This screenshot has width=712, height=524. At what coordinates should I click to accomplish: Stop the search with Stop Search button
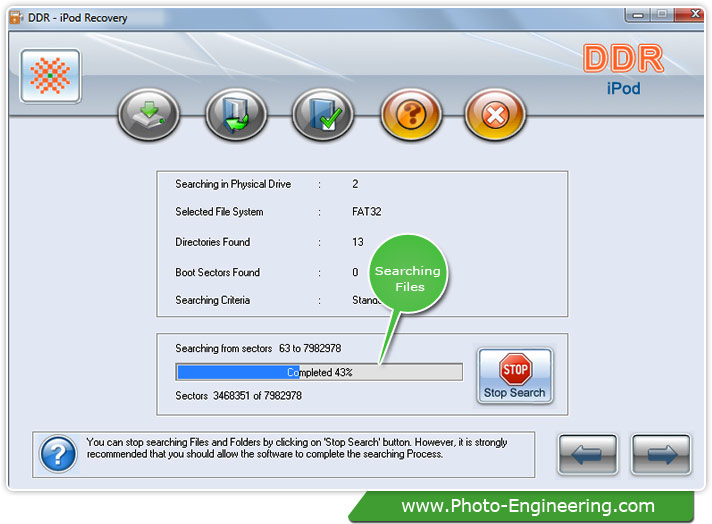click(x=514, y=376)
